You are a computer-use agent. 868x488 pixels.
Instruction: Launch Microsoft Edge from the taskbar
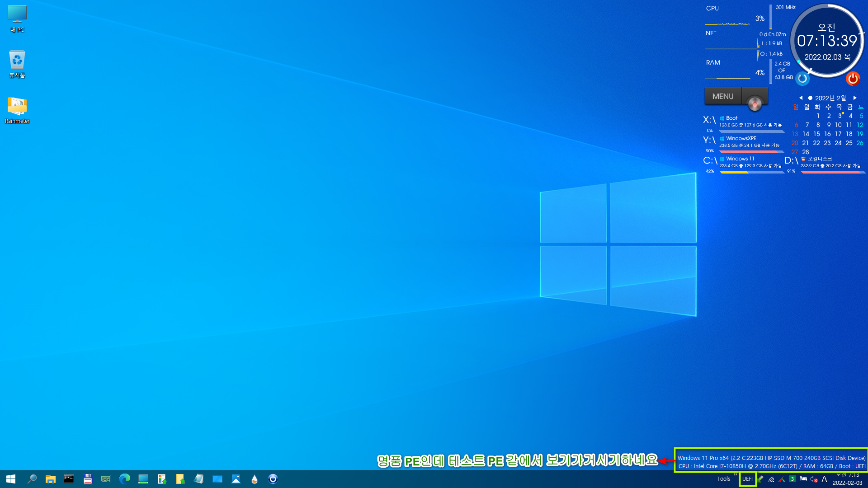pyautogui.click(x=124, y=479)
